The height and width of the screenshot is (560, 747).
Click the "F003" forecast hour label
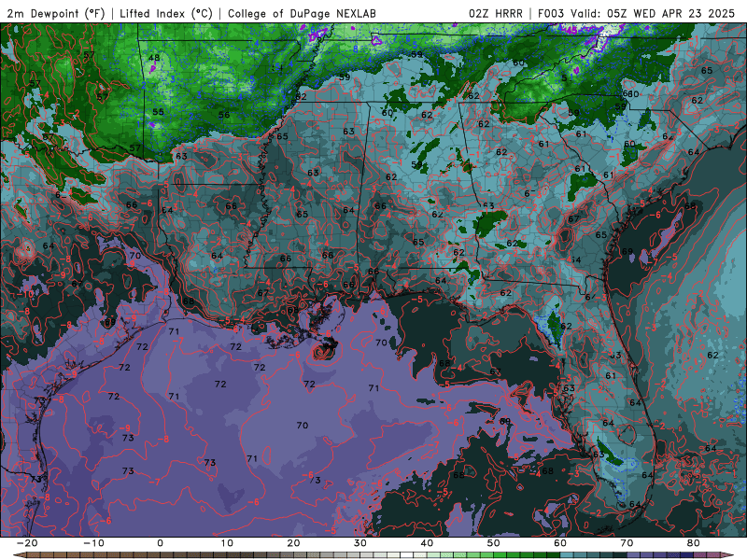552,13
